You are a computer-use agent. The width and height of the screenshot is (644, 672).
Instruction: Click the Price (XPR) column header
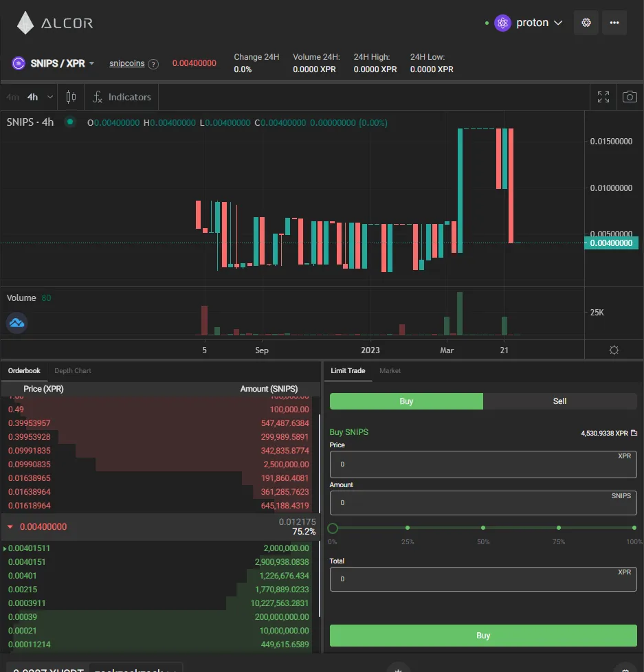[43, 389]
